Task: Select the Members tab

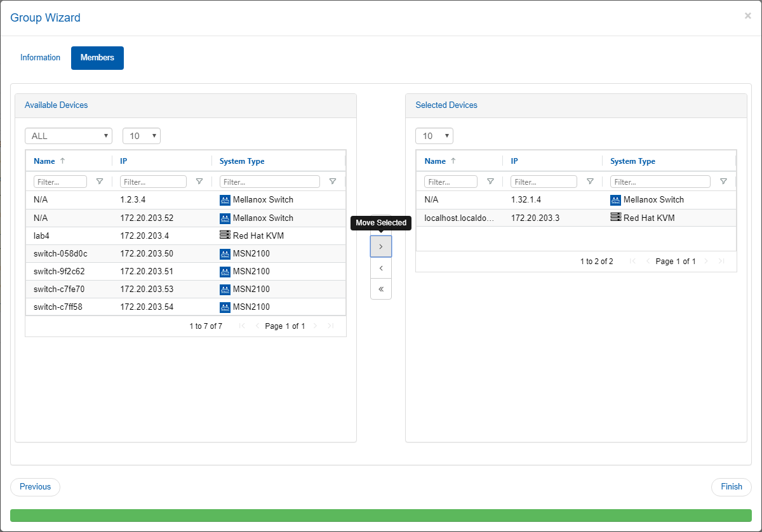Action: [x=97, y=58]
